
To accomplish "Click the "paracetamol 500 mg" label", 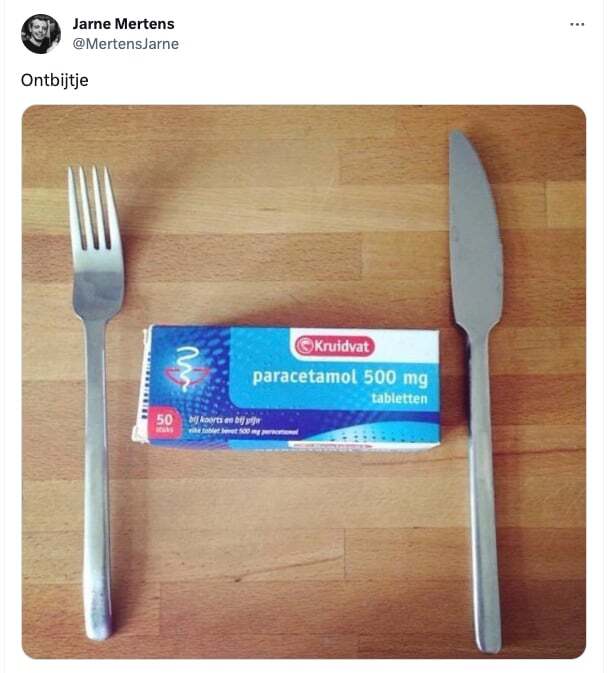I will pyautogui.click(x=340, y=378).
